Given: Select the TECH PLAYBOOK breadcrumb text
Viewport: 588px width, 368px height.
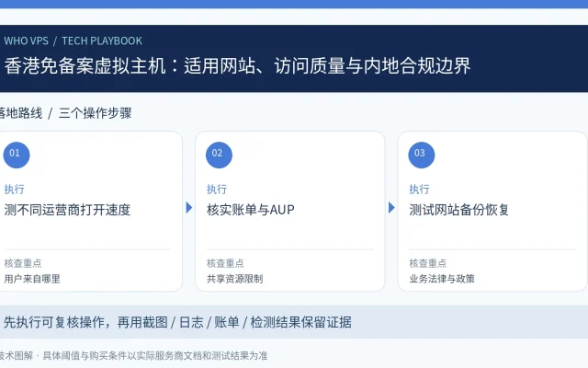Looking at the screenshot, I should 102,40.
